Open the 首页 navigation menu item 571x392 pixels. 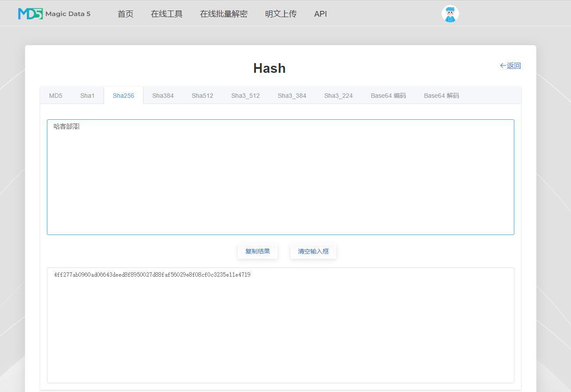point(125,14)
